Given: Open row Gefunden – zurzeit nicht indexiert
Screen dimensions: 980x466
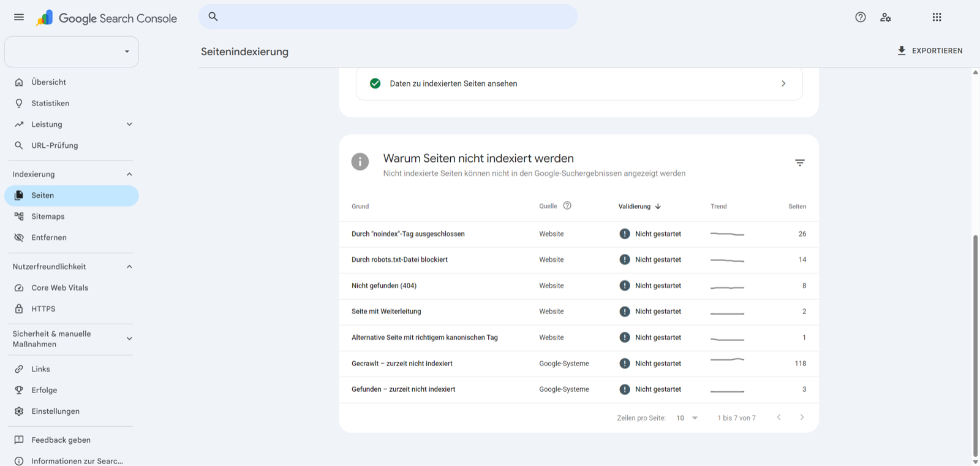Looking at the screenshot, I should coord(579,389).
